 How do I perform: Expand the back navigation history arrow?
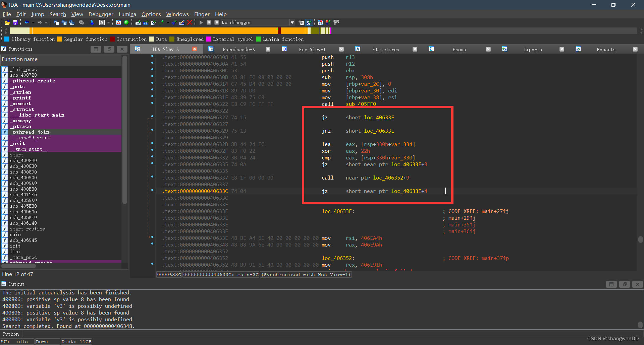click(33, 22)
